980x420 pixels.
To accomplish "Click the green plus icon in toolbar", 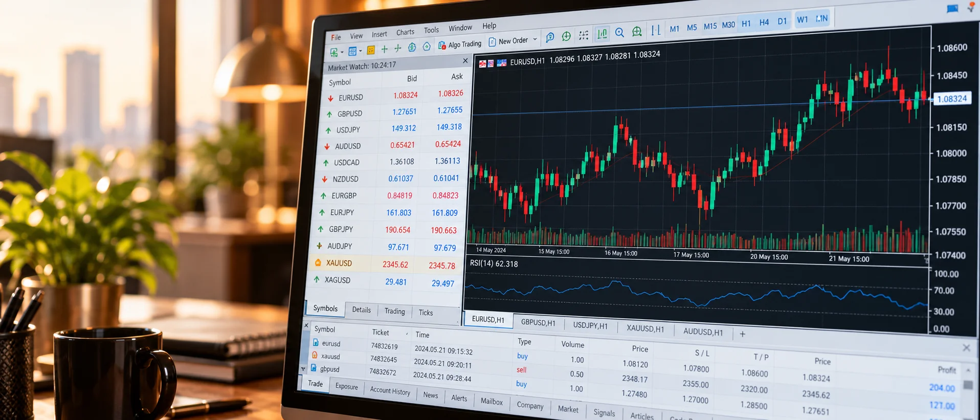I will pyautogui.click(x=384, y=49).
